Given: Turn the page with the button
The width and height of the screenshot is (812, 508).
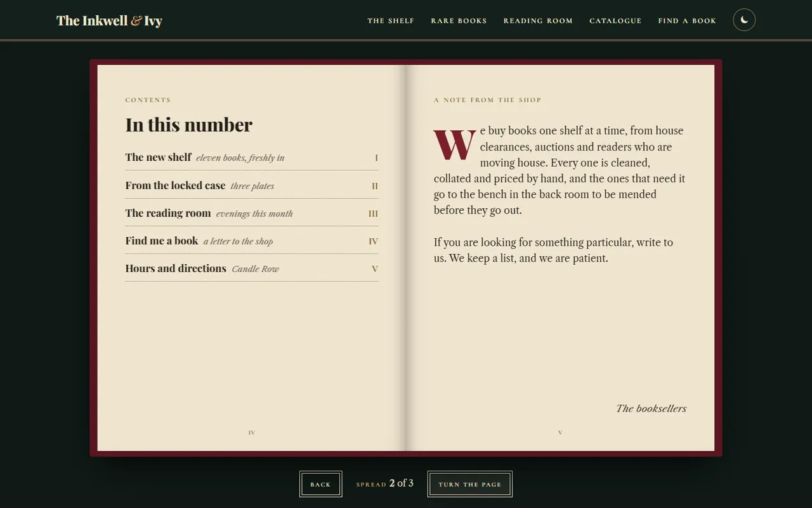Looking at the screenshot, I should pyautogui.click(x=469, y=484).
